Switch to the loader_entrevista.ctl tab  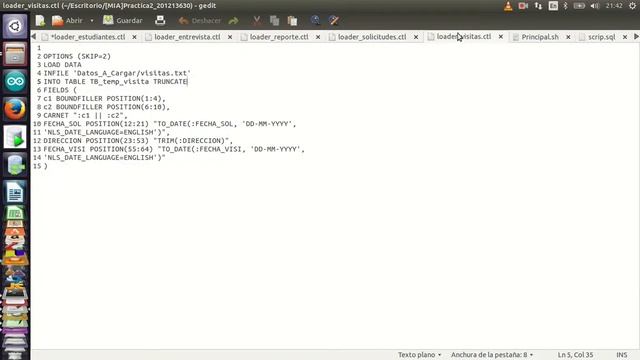tap(187, 37)
